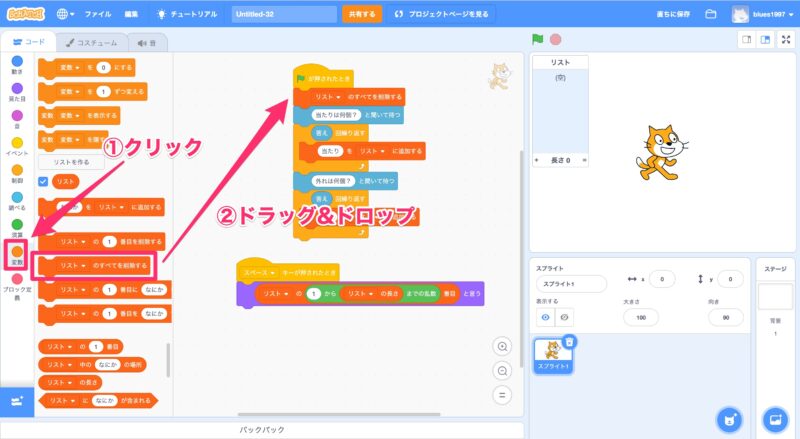The height and width of the screenshot is (439, 800).
Task: Zoom in on the code workspace
Action: pyautogui.click(x=502, y=346)
